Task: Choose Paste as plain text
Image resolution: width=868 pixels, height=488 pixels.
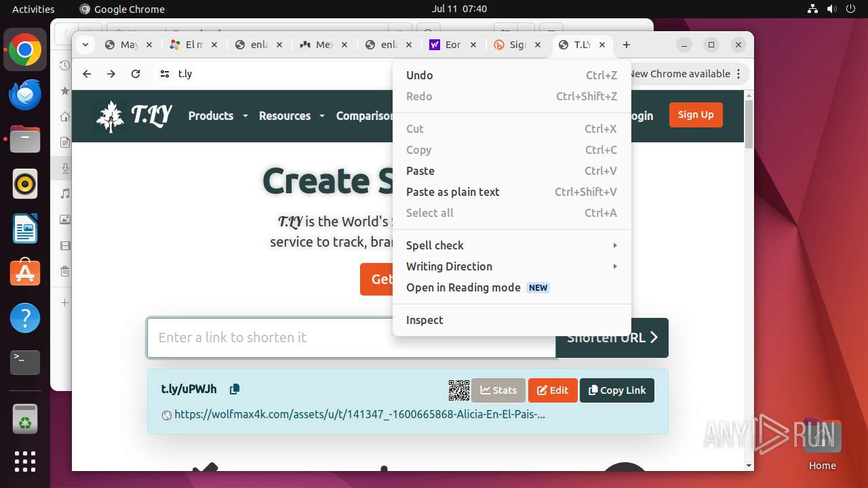Action: click(x=512, y=192)
